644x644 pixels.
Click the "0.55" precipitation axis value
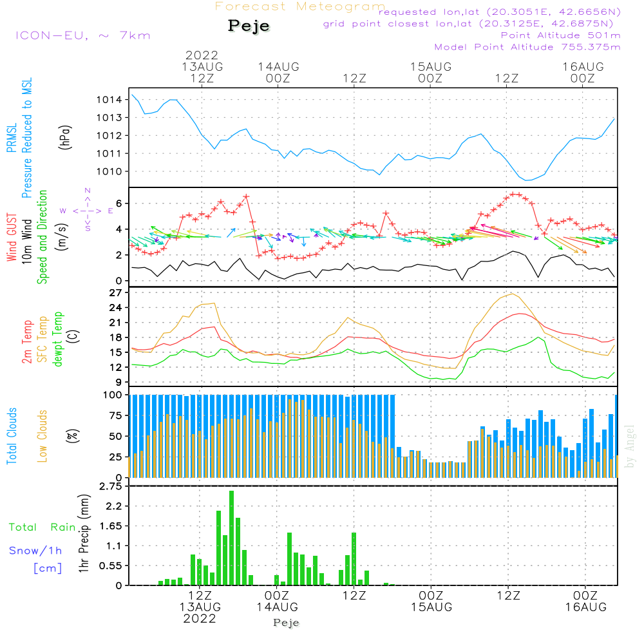pos(111,566)
